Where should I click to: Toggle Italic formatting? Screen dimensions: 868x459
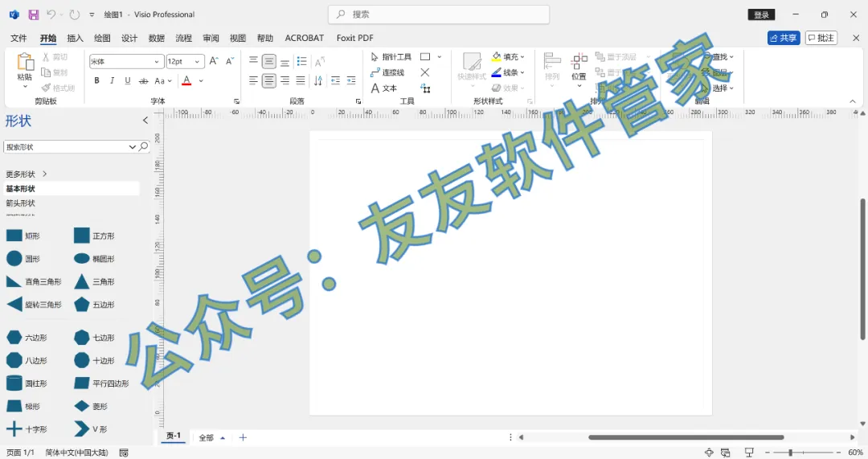pos(113,81)
